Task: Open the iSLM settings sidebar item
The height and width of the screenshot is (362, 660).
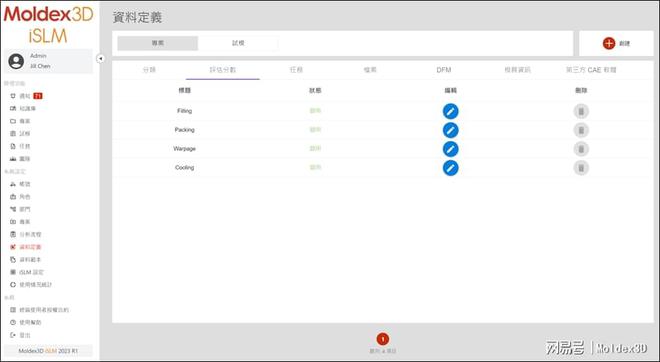Action: tap(27, 272)
